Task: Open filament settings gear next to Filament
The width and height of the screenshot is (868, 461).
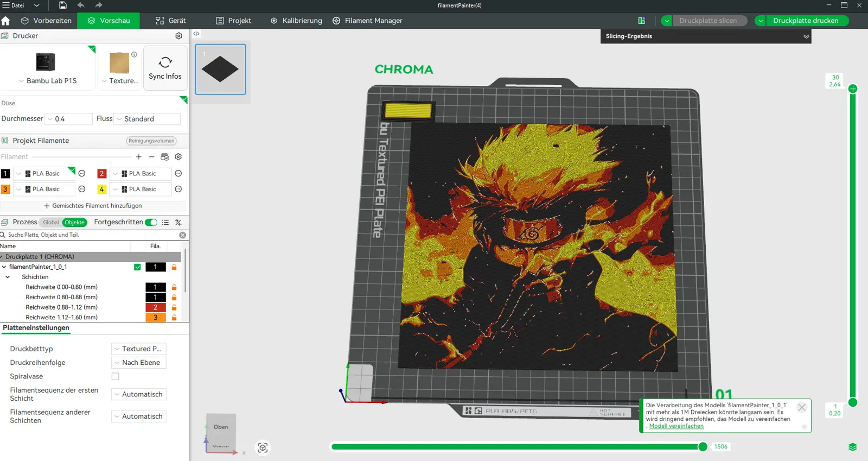Action: (178, 157)
